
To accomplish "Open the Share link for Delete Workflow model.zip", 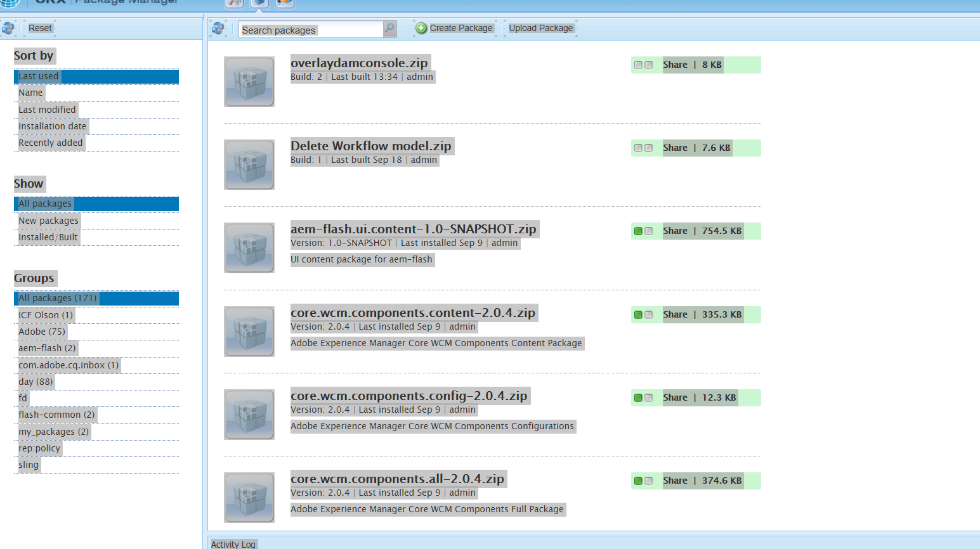I will (675, 148).
